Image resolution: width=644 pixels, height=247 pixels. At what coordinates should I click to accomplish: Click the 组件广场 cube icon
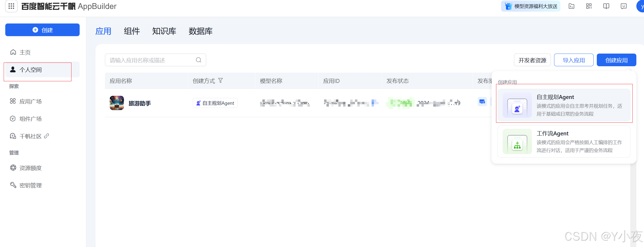[13, 118]
